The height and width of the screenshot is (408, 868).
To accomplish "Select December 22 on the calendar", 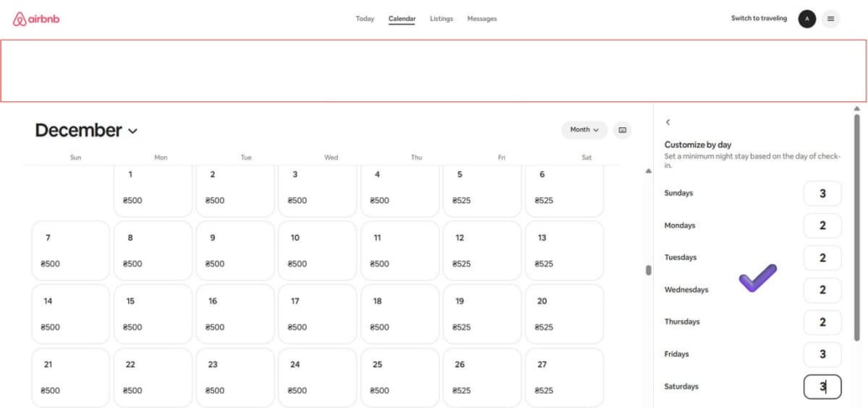I will [x=153, y=378].
